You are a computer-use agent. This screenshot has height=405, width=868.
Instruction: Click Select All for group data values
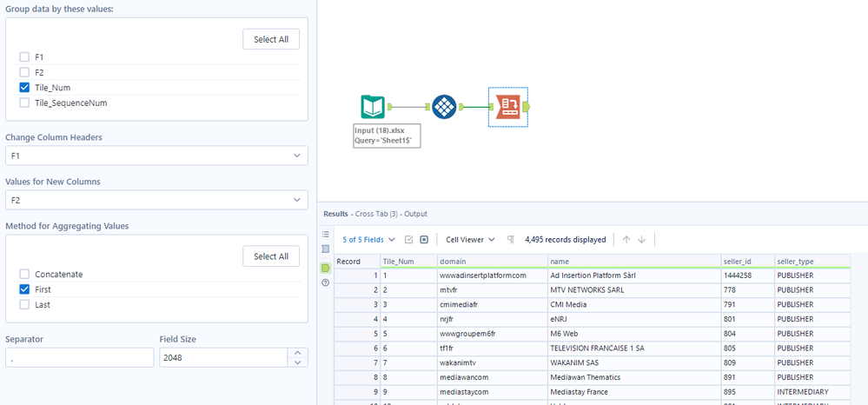(x=270, y=39)
